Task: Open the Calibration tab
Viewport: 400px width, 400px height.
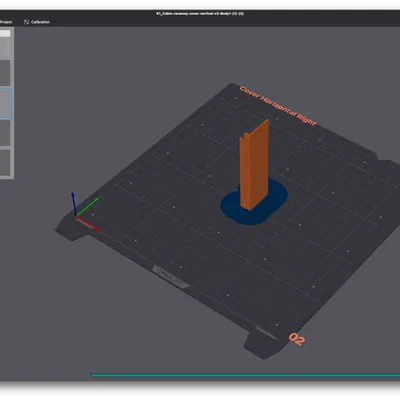Action: pyautogui.click(x=37, y=22)
